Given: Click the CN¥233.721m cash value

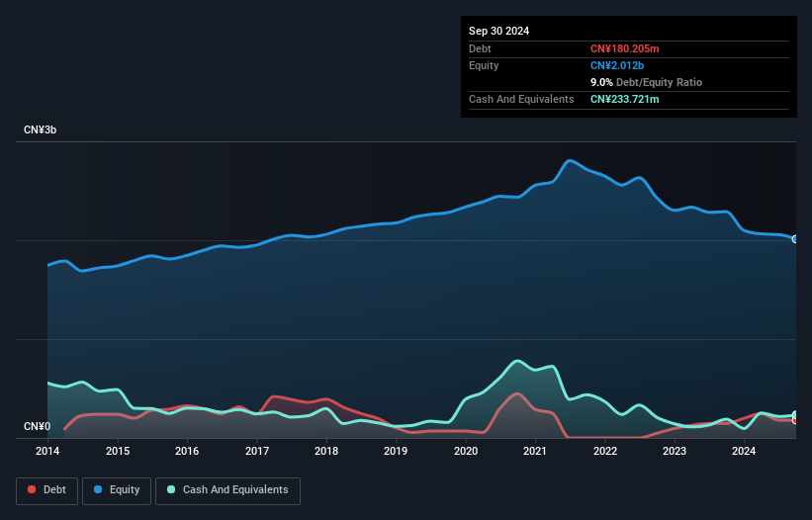Looking at the screenshot, I should [x=624, y=99].
